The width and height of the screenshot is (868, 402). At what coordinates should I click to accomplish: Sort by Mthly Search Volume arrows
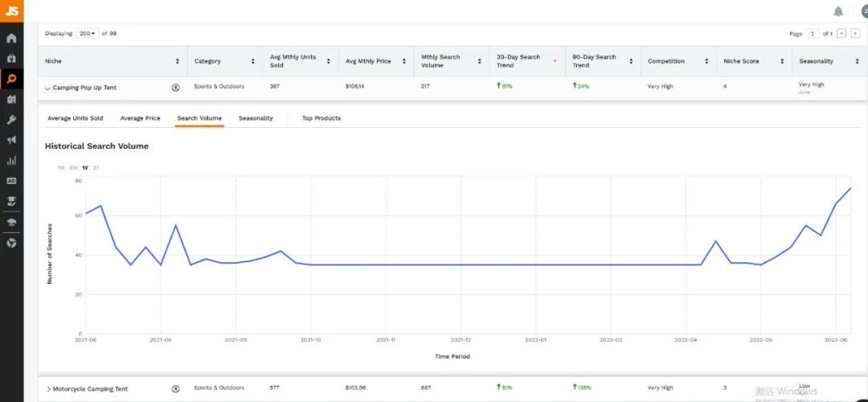pyautogui.click(x=479, y=61)
